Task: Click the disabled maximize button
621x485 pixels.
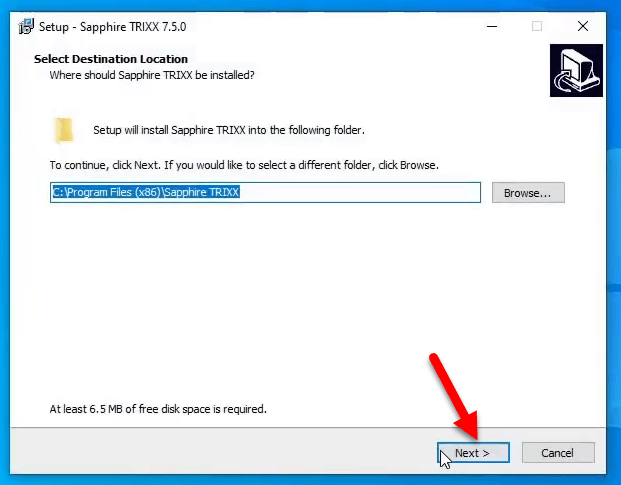Action: click(537, 27)
